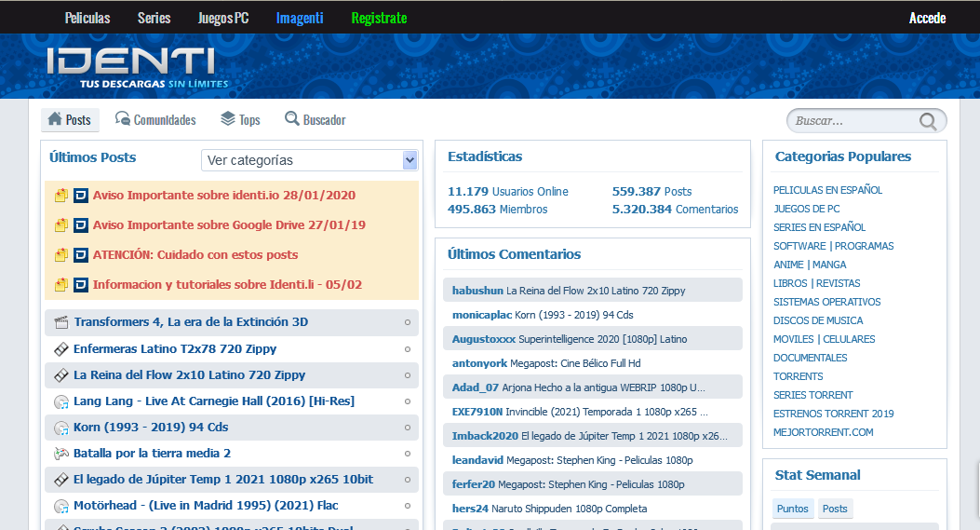The height and width of the screenshot is (530, 980).
Task: Open Series in top navigation
Action: (x=154, y=18)
